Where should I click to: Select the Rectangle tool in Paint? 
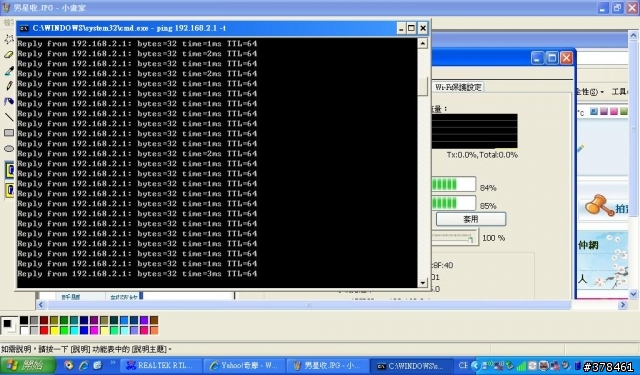pos(9,133)
